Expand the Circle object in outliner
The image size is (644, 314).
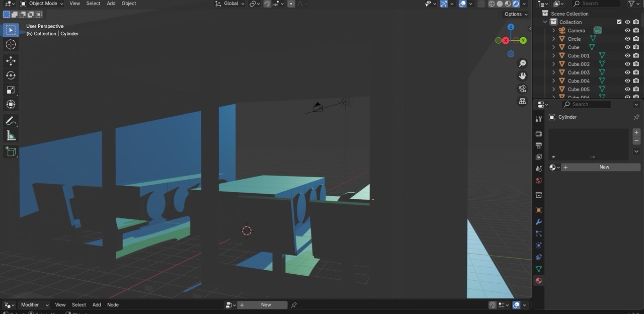click(553, 39)
